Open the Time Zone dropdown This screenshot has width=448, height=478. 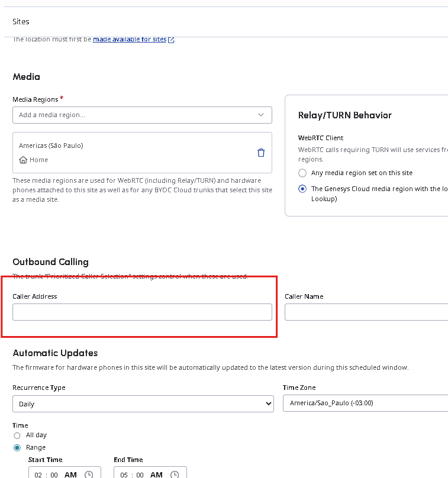[x=365, y=403]
